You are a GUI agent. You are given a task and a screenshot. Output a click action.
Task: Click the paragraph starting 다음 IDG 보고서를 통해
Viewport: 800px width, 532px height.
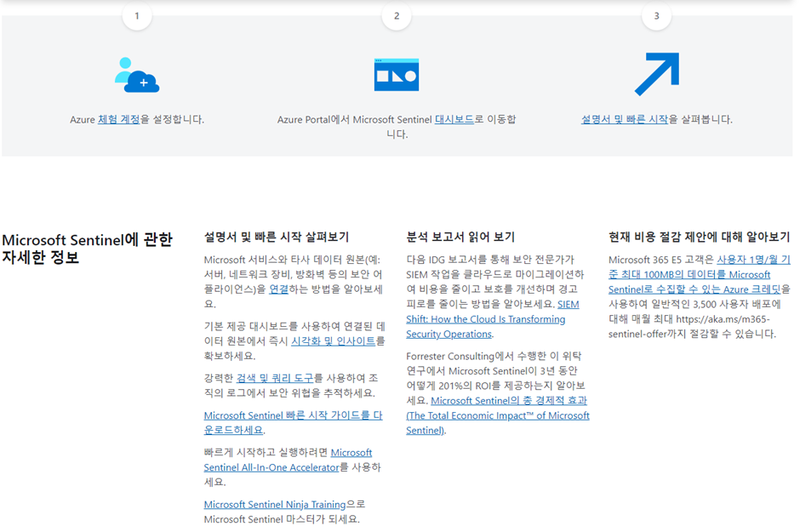point(495,297)
